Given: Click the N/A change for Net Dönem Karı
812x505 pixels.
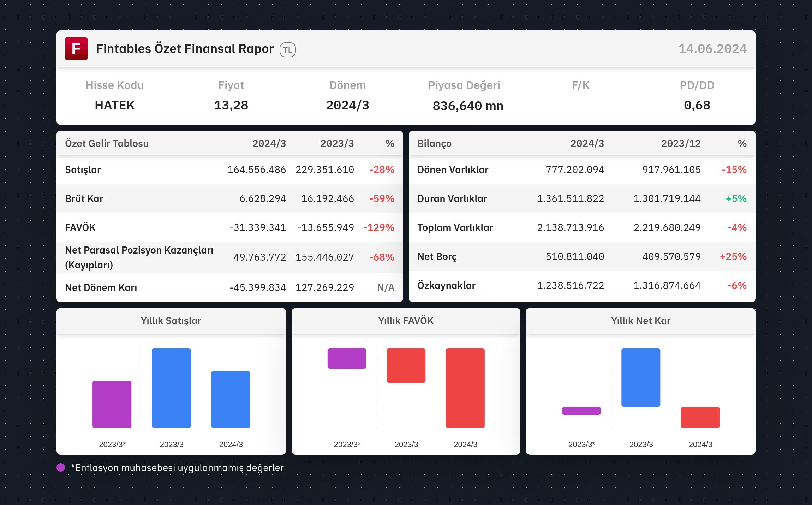Looking at the screenshot, I should [x=386, y=287].
